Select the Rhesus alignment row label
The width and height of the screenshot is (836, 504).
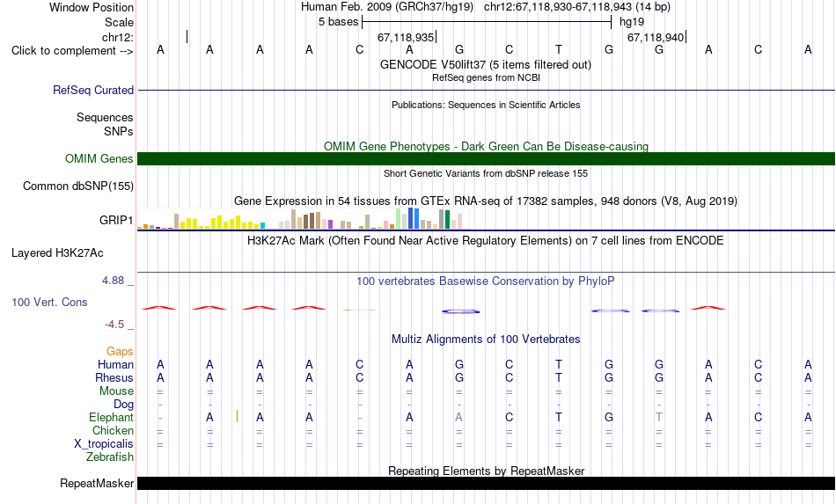point(114,377)
